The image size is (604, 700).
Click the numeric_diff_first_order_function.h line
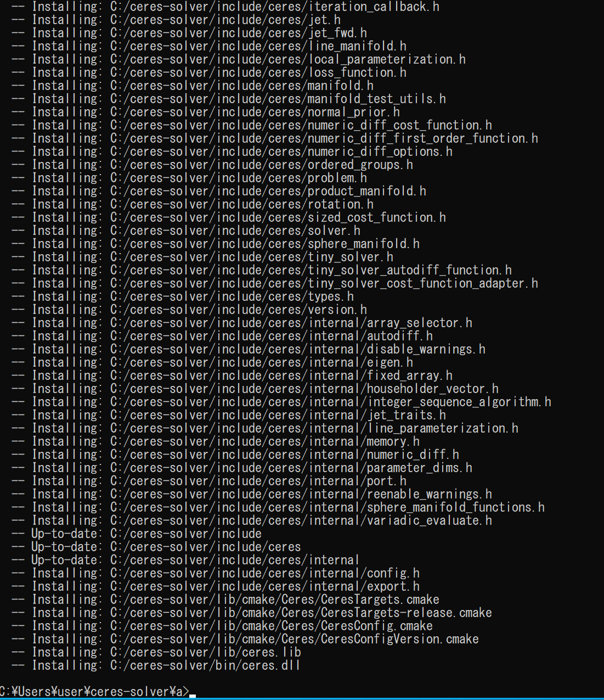274,138
